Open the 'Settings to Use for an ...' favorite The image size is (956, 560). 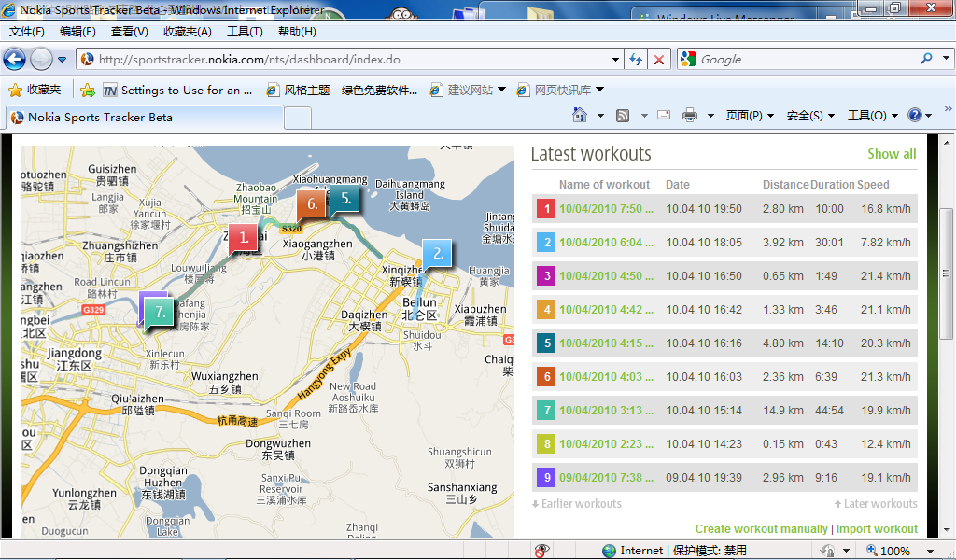click(x=177, y=91)
